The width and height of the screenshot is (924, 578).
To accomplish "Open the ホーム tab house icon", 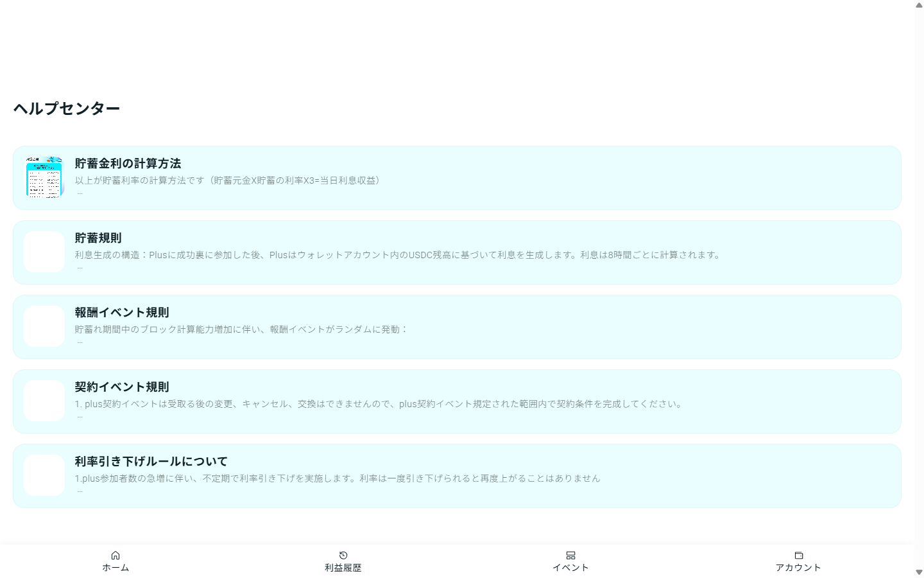I will pyautogui.click(x=116, y=556).
